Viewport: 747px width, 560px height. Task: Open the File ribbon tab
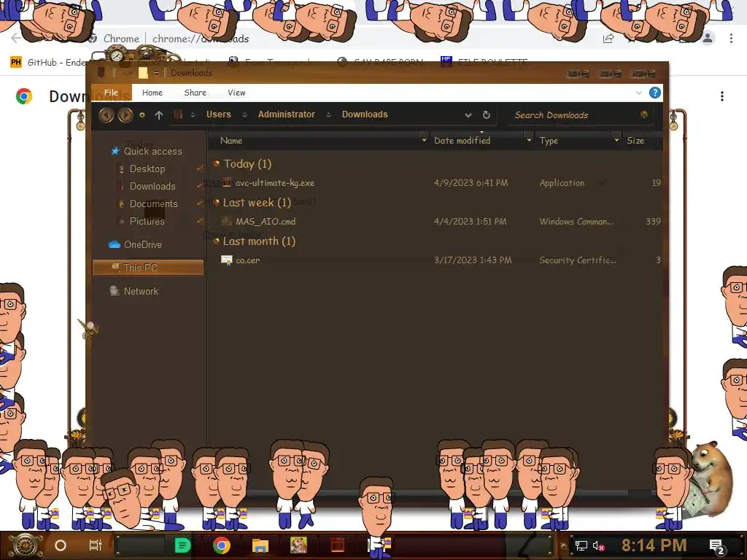(111, 93)
